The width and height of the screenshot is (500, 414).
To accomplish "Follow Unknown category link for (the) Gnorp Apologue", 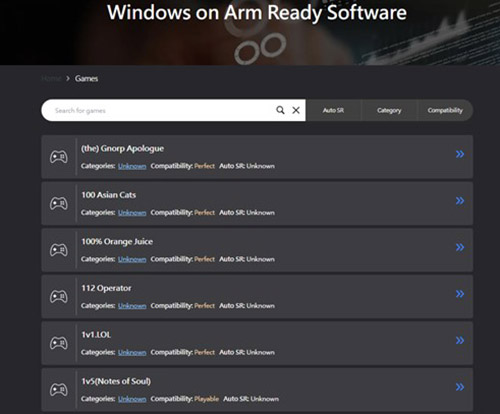I will [x=132, y=166].
